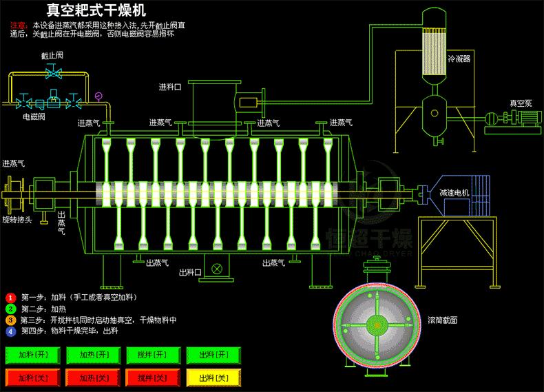Stop stirring with 搅拌[关] button

(x=154, y=378)
